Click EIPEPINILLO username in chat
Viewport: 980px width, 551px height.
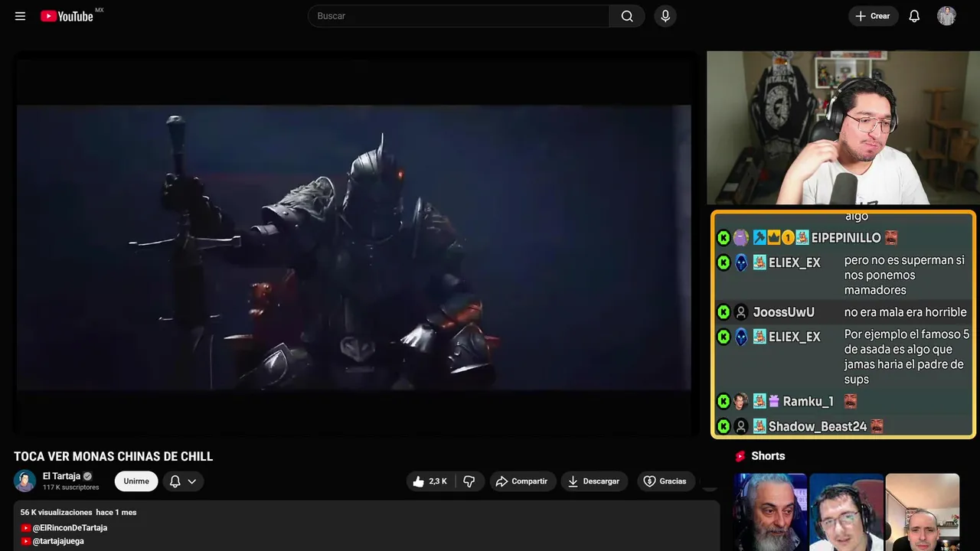point(846,238)
